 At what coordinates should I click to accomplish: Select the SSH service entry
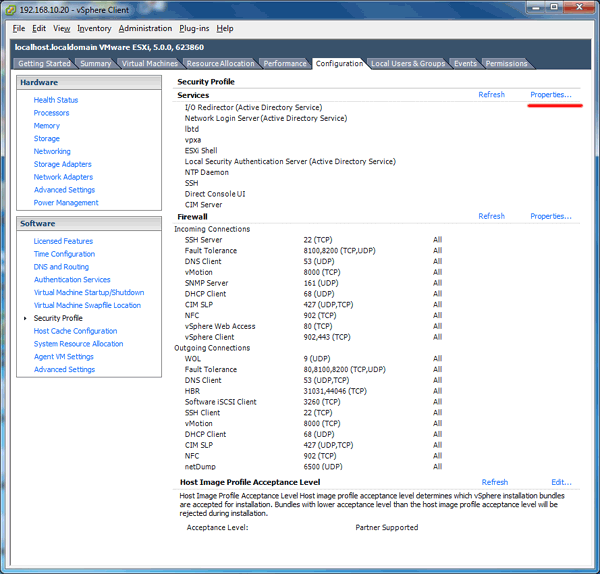coord(192,183)
